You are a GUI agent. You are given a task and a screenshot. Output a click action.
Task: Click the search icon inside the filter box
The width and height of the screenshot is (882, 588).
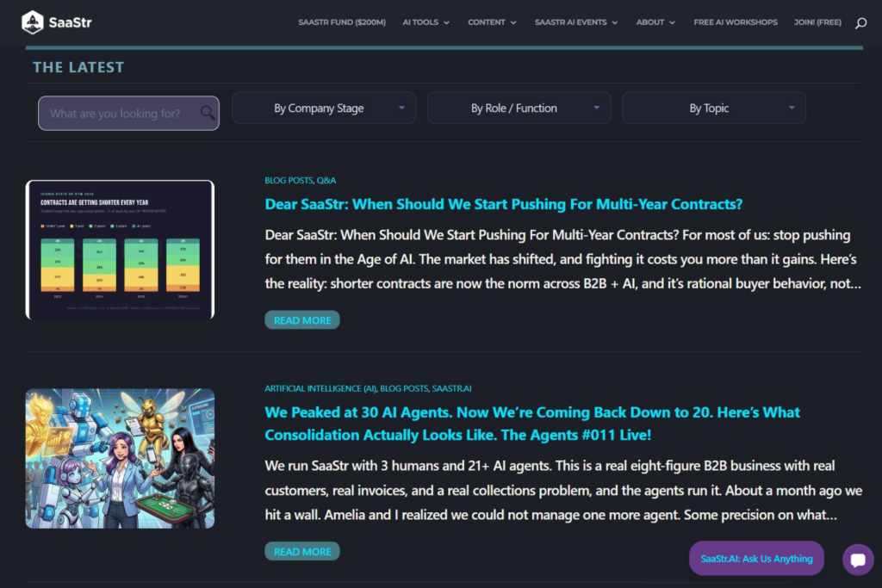click(207, 113)
